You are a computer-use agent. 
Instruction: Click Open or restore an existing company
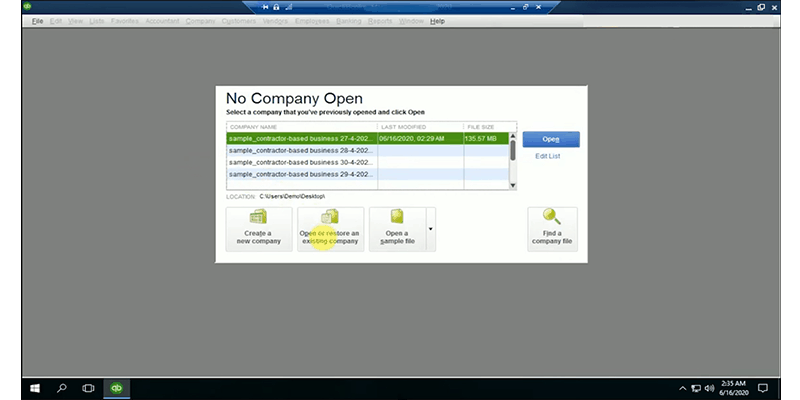coord(330,229)
